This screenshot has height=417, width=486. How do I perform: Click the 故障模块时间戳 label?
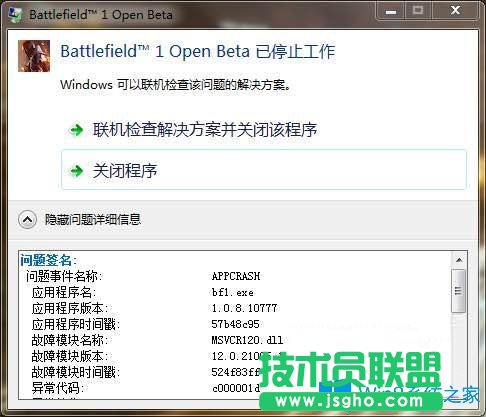[x=76, y=372]
